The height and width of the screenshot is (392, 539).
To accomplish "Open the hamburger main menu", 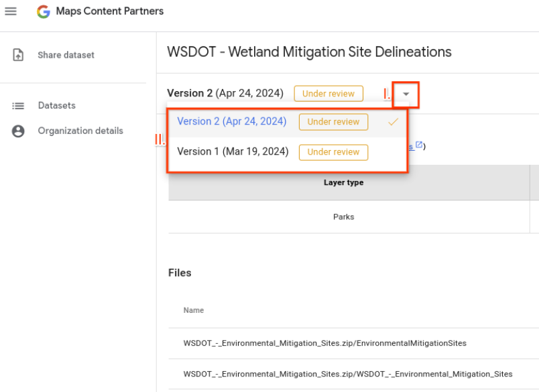I will click(x=11, y=11).
